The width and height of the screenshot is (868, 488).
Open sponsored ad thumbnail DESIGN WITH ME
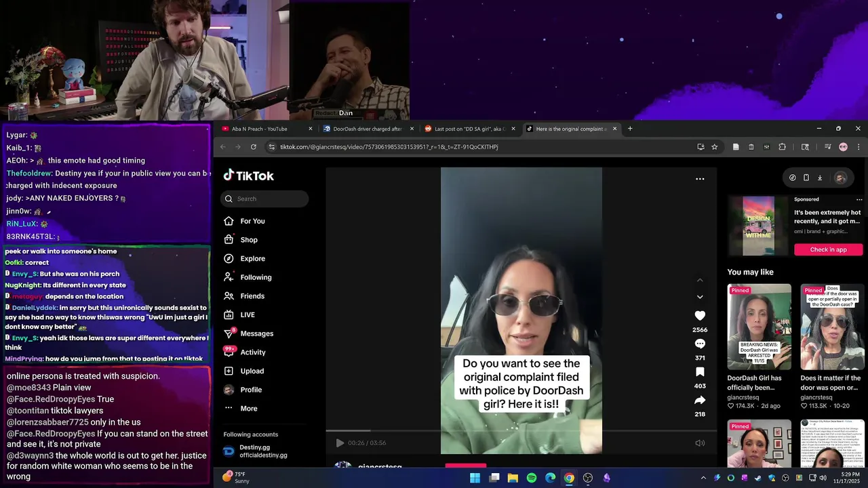tap(758, 226)
